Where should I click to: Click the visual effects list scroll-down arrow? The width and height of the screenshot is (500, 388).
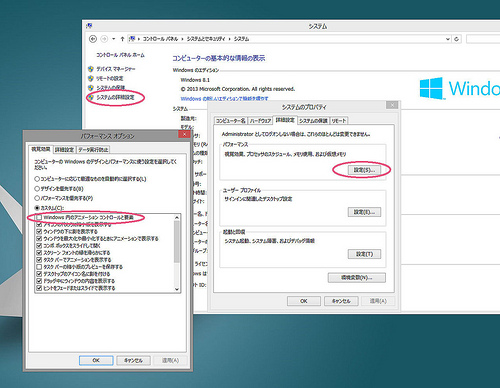pyautogui.click(x=177, y=289)
